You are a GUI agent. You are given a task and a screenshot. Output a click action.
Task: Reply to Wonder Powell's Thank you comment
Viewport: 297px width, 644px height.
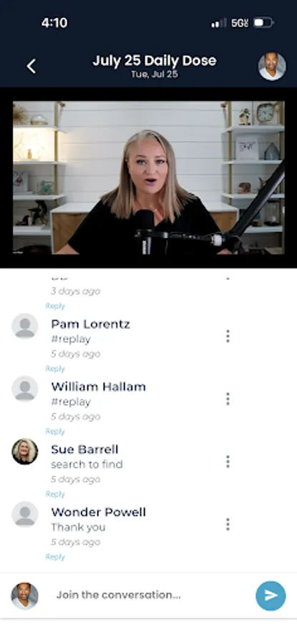[x=55, y=557]
